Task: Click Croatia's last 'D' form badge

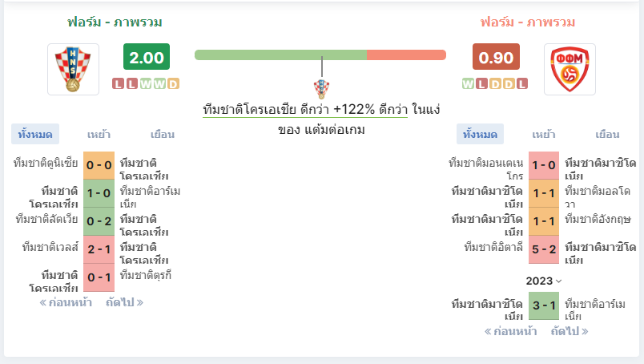Action: (x=173, y=83)
